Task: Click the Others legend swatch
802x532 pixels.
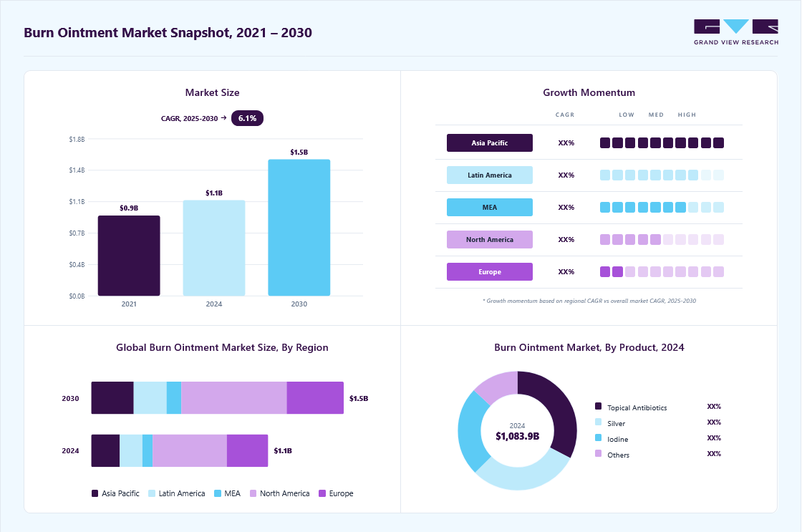Action: tap(599, 453)
